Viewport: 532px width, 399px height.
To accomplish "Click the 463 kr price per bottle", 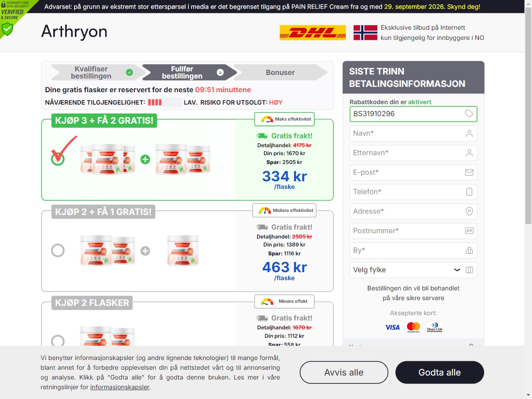I will click(284, 267).
